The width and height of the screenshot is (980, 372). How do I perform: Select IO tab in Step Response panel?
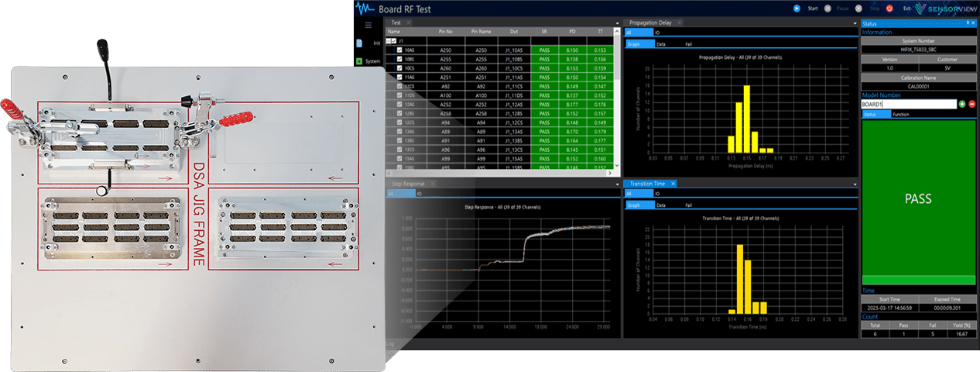point(418,194)
